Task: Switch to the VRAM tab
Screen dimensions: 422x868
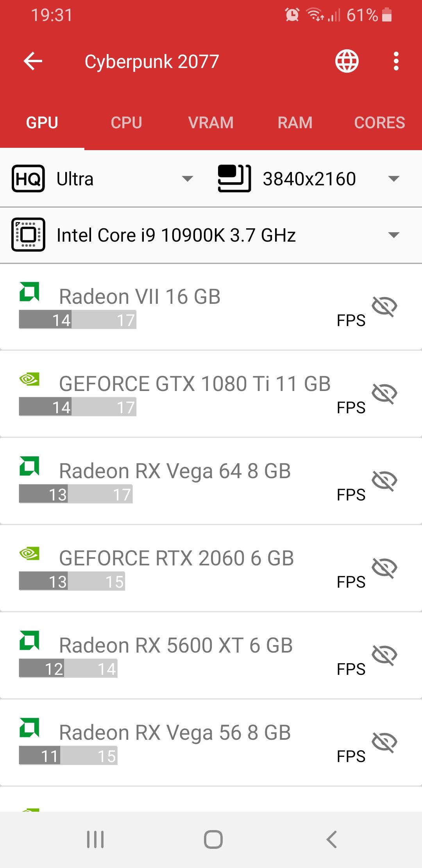Action: pos(211,122)
